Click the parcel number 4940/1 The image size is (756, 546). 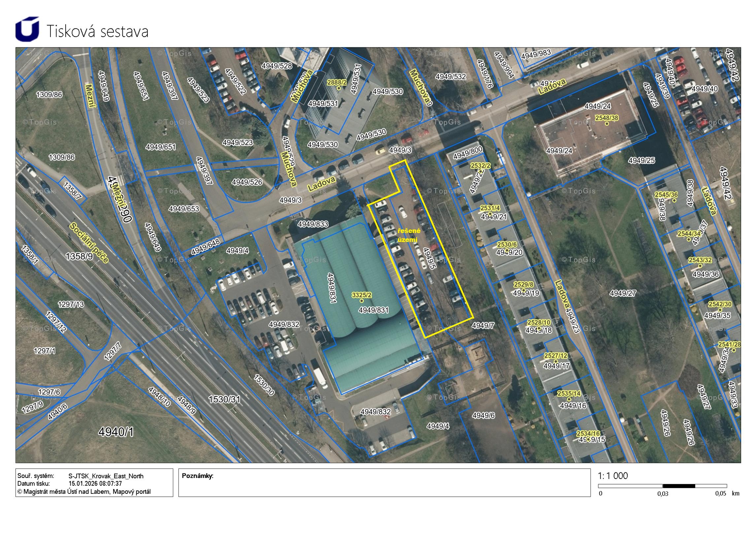pos(116,432)
